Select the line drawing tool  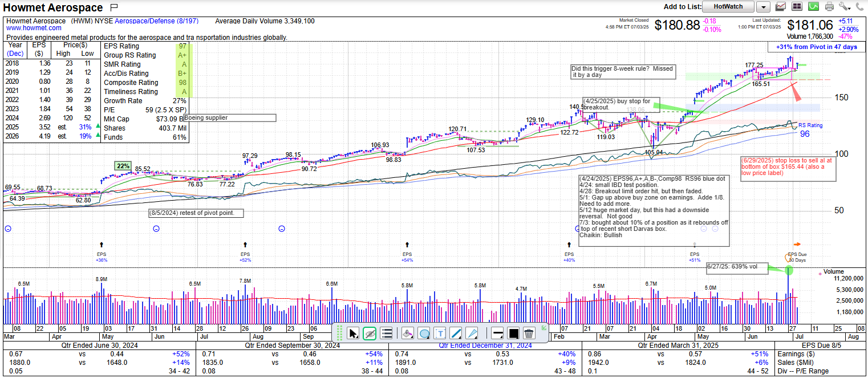click(x=456, y=334)
